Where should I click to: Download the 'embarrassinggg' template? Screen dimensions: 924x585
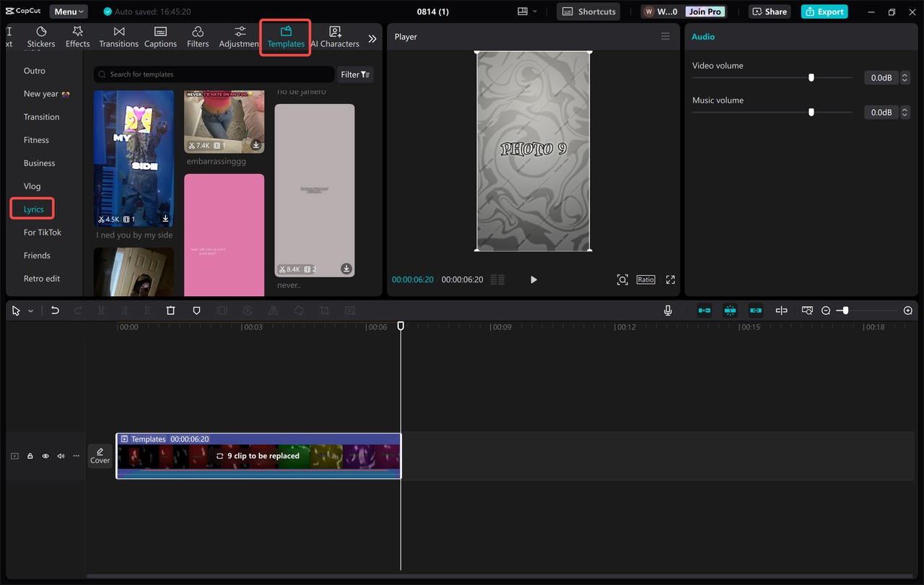click(x=256, y=145)
